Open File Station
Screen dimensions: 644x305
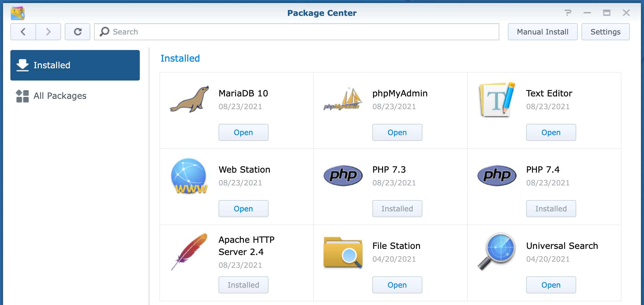coord(397,285)
